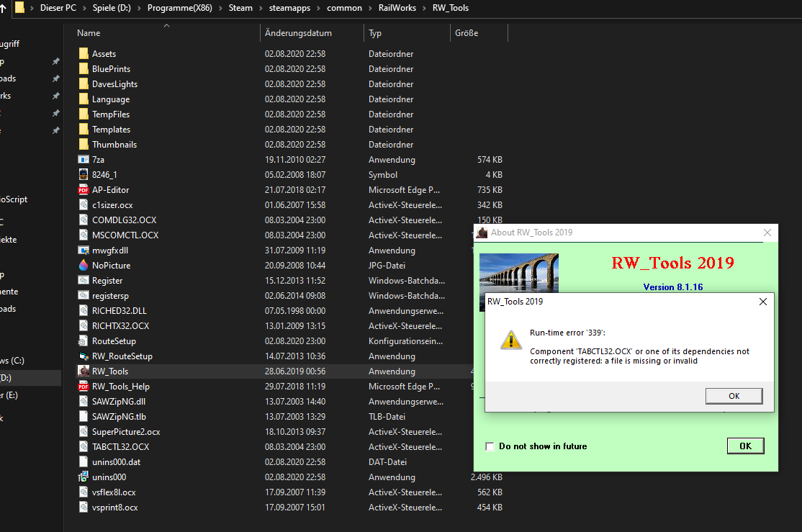
Task: Expand the chevron after common breadcrumb
Action: point(370,8)
